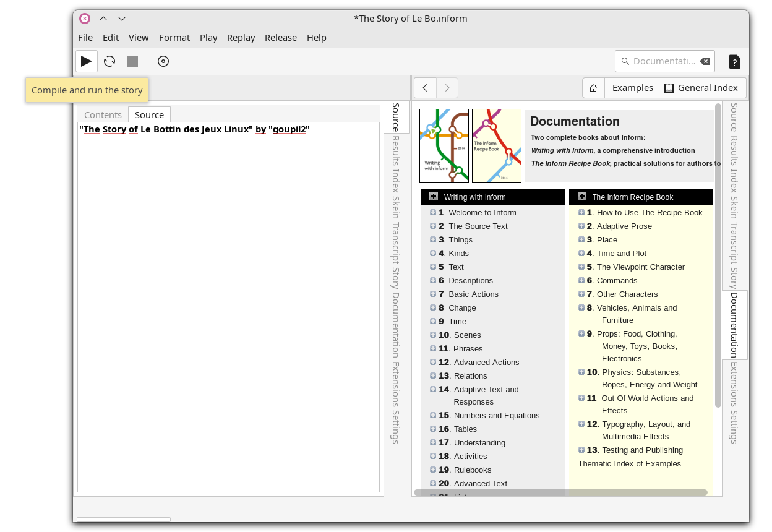This screenshot has height=532, width=772.
Task: Click the Replay circular arrow icon
Action: pyautogui.click(x=109, y=61)
